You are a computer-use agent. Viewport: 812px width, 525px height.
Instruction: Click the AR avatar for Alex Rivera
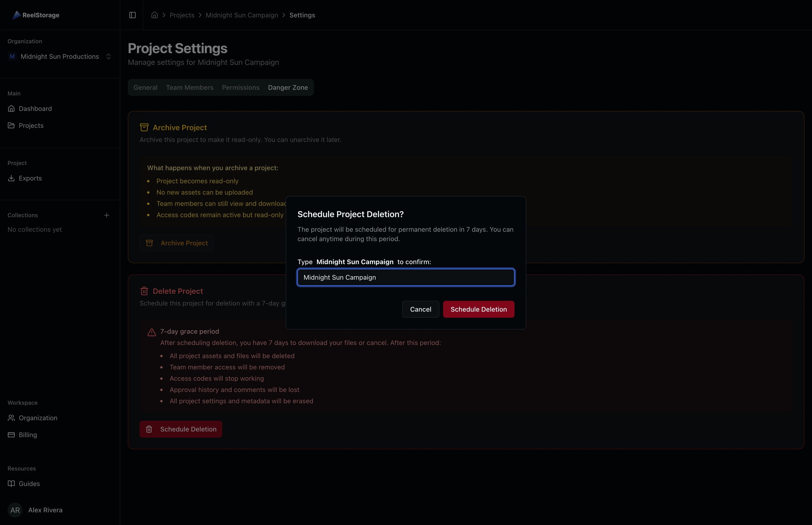(x=15, y=510)
